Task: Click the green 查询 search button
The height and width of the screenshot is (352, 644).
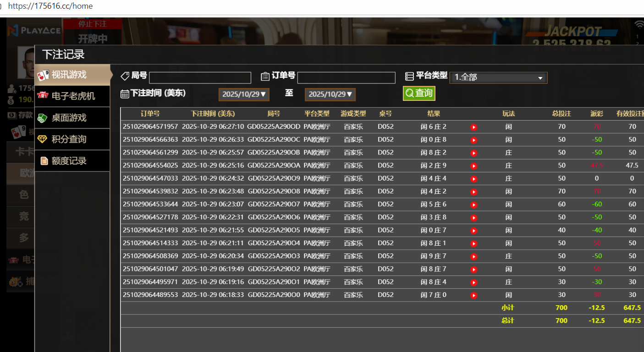Action: coord(419,93)
